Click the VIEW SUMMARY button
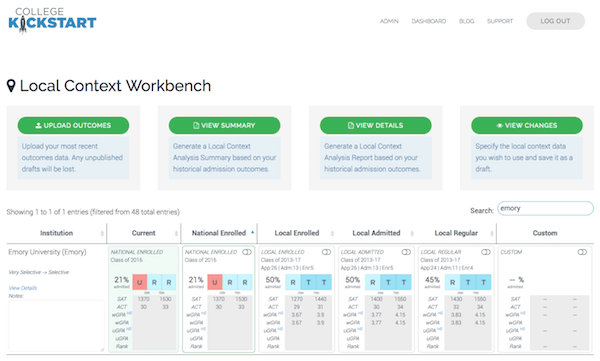The width and height of the screenshot is (600, 361). click(224, 126)
